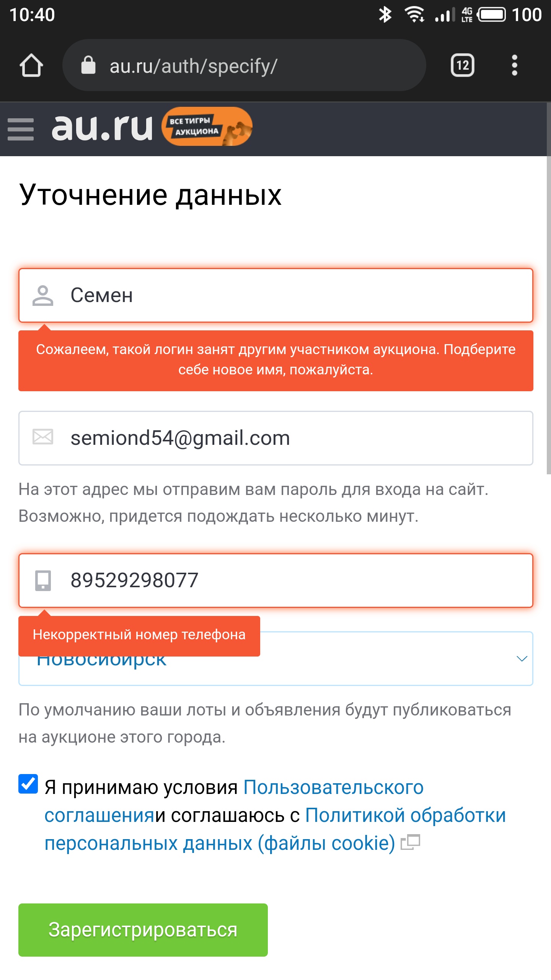
Task: Open the Политикой обработки персональных данных link
Action: coord(405,815)
